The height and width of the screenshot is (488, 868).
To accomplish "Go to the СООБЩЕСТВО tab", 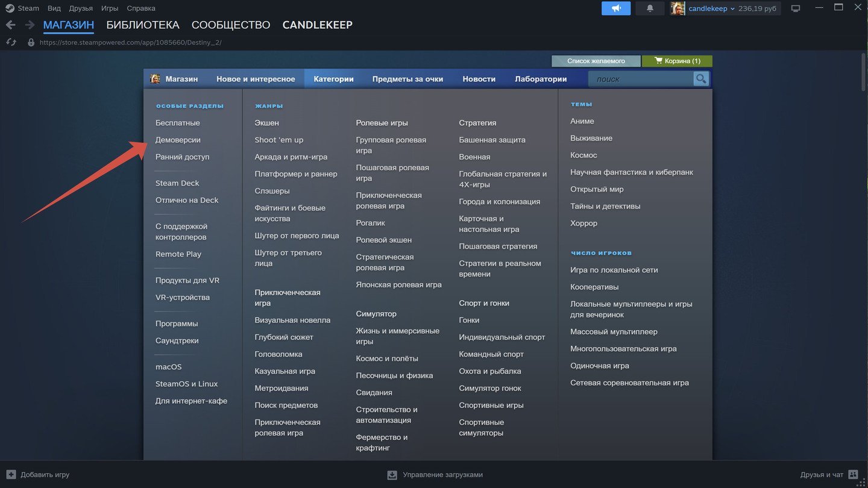I will 231,25.
